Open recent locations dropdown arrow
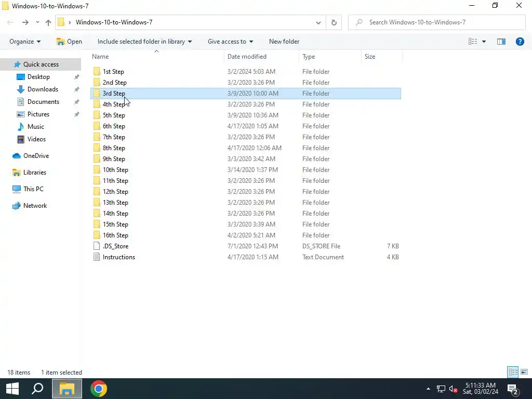This screenshot has height=399, width=532. 37,22
